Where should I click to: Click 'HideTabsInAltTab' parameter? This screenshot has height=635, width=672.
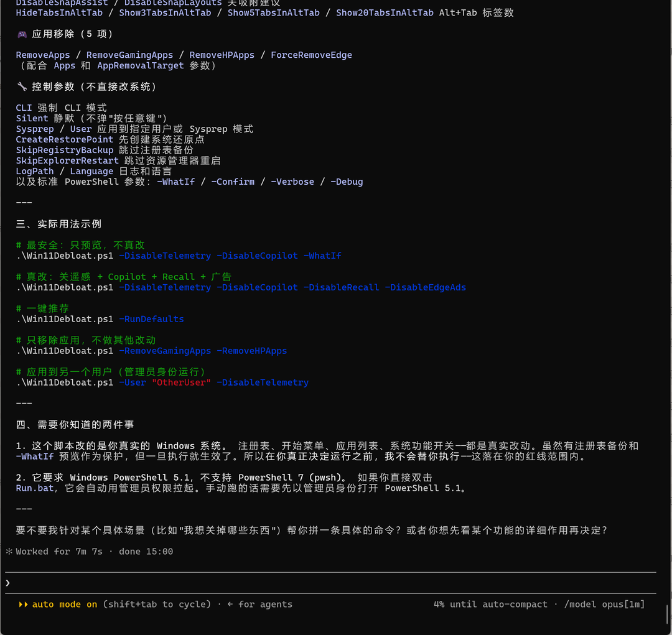pyautogui.click(x=59, y=13)
